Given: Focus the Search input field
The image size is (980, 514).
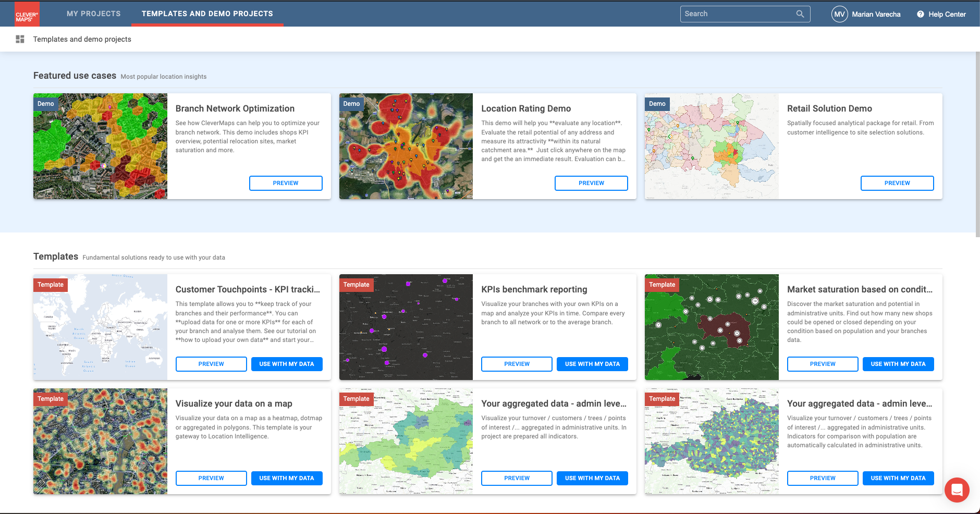Looking at the screenshot, I should 738,14.
